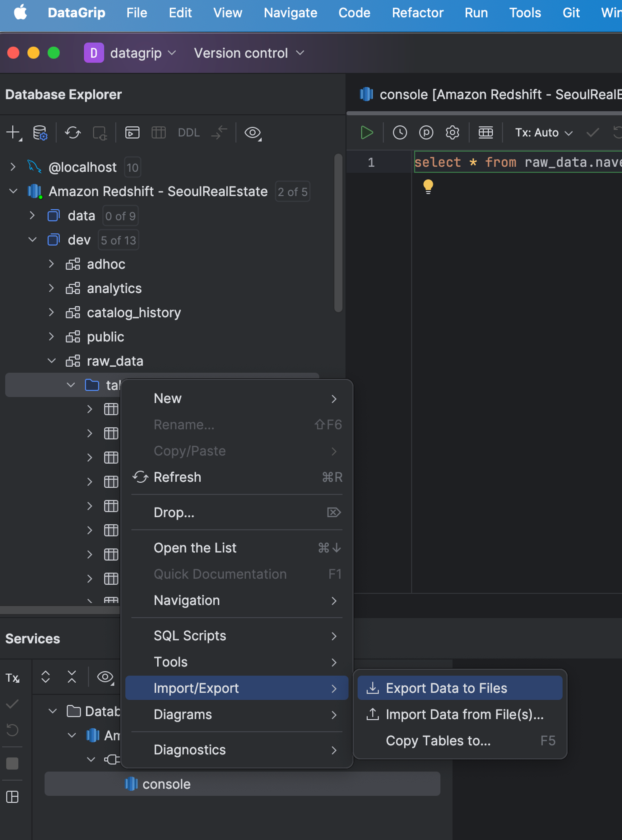Click the In-Editor Results table icon
Image resolution: width=622 pixels, height=840 pixels.
pyautogui.click(x=485, y=132)
